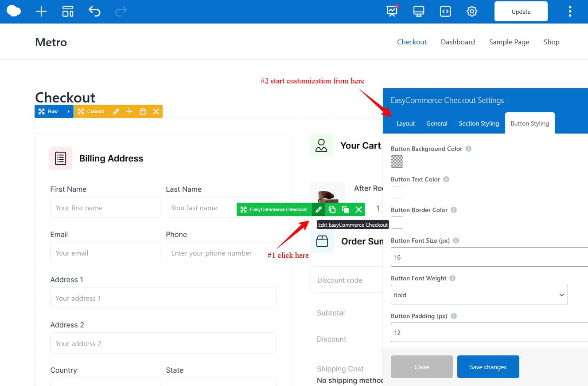Screen dimensions: 588x386
Task: Open the analytics icon with red notification badge
Action: point(391,12)
